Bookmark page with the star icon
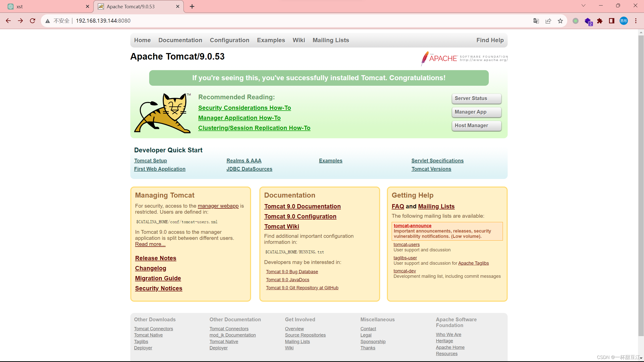 coord(560,21)
